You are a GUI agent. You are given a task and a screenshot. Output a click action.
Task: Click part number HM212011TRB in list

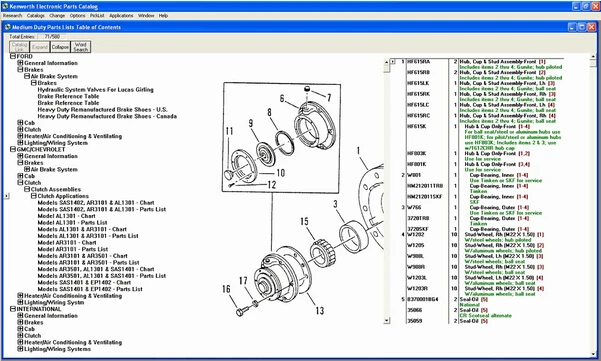pyautogui.click(x=425, y=186)
